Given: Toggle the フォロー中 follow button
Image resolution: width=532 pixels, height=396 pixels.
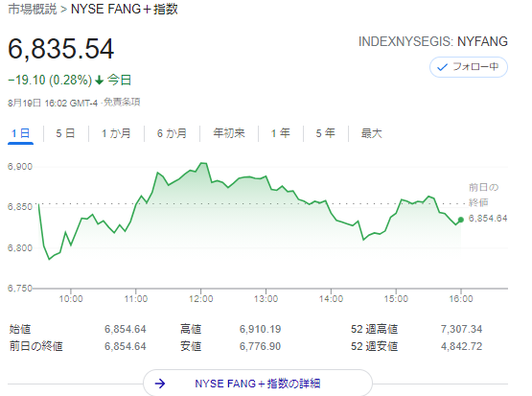Looking at the screenshot, I should pos(469,67).
